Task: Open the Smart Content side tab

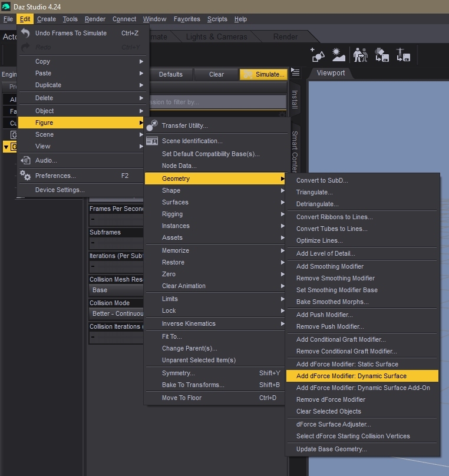Action: pos(295,151)
